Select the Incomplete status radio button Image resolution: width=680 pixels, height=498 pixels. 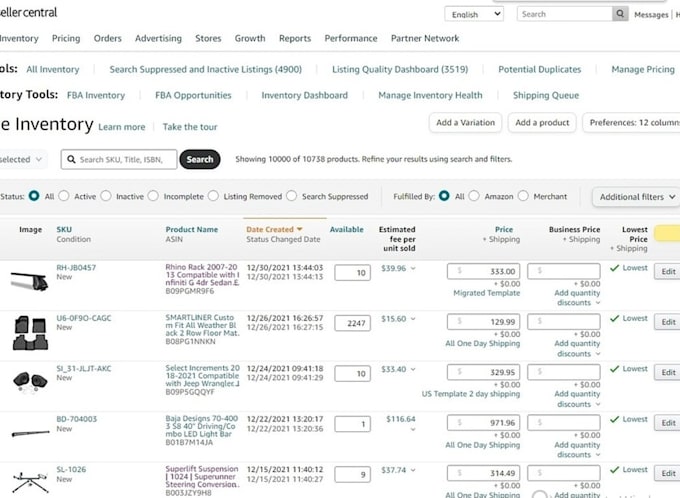[153, 196]
